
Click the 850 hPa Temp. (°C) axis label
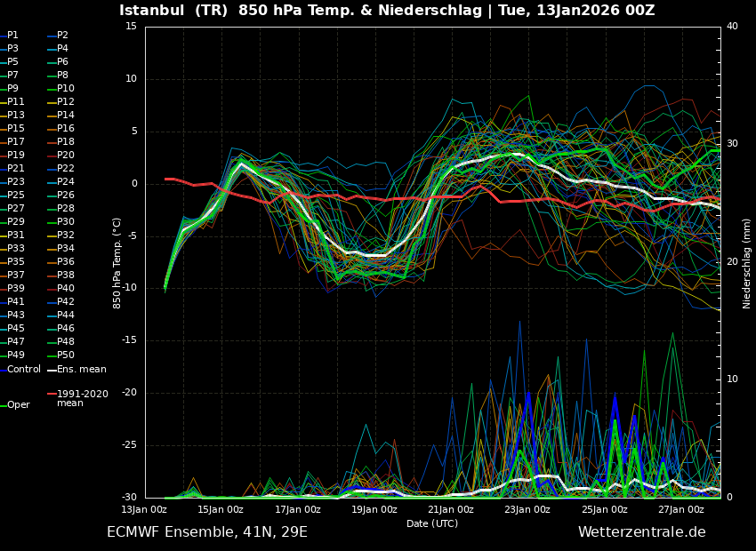pyautogui.click(x=117, y=263)
